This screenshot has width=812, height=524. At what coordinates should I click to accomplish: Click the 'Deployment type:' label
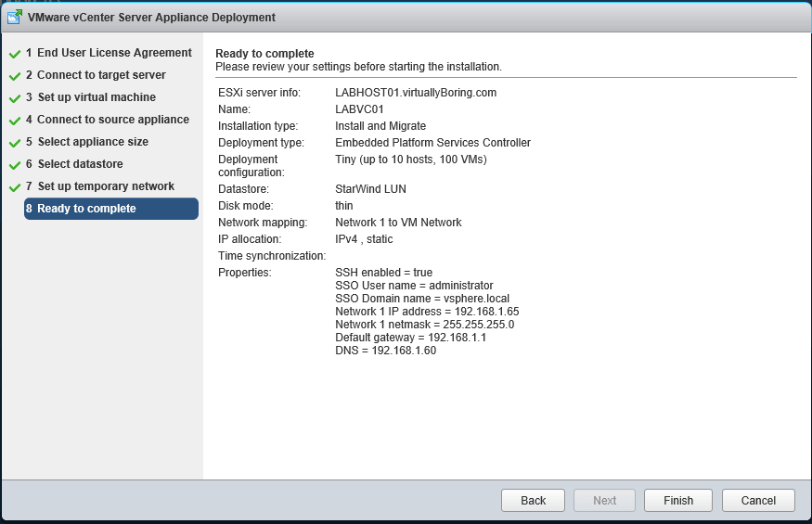tap(261, 143)
